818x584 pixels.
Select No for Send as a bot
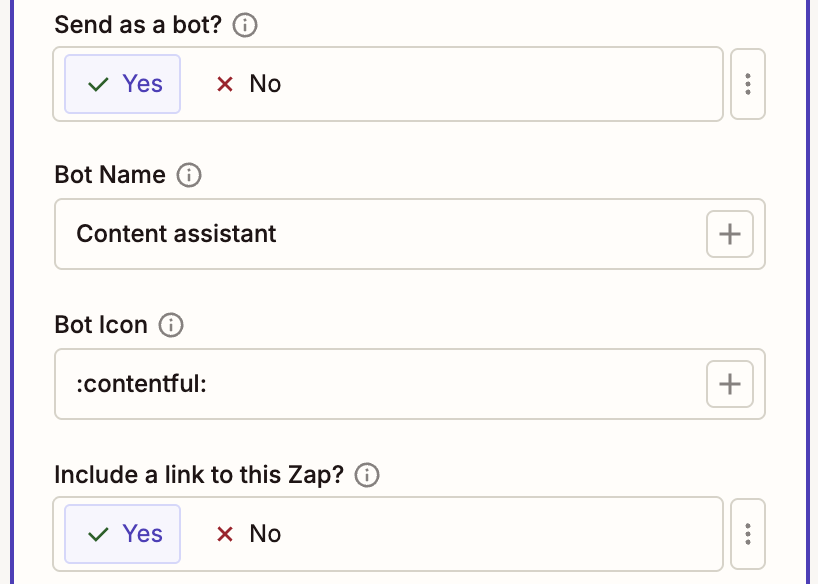pyautogui.click(x=248, y=84)
